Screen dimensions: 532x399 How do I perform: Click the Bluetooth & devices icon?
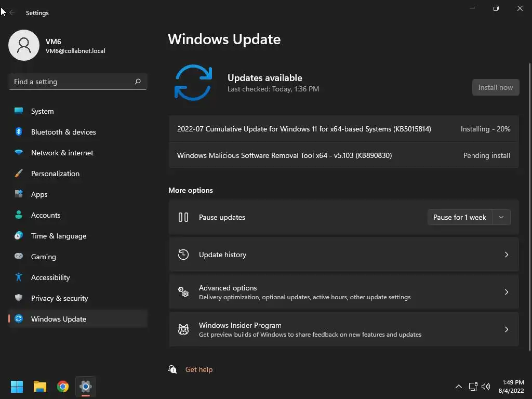tap(19, 132)
